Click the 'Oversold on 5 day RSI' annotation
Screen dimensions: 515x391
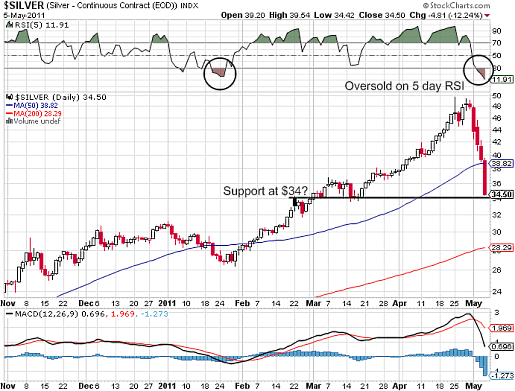[404, 86]
